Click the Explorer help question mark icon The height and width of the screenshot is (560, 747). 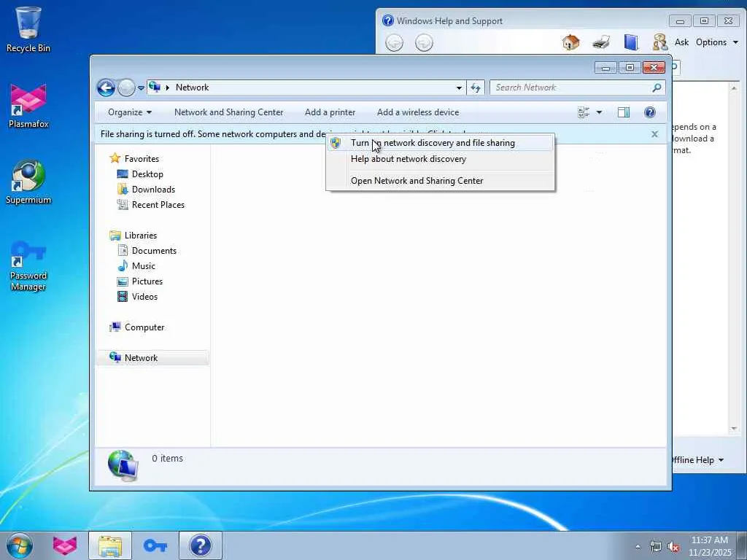[x=650, y=112]
